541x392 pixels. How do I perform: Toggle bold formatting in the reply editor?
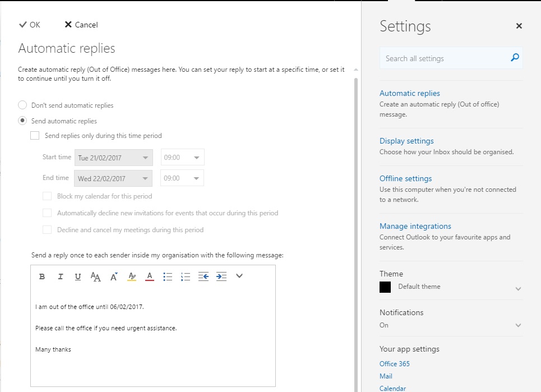41,276
